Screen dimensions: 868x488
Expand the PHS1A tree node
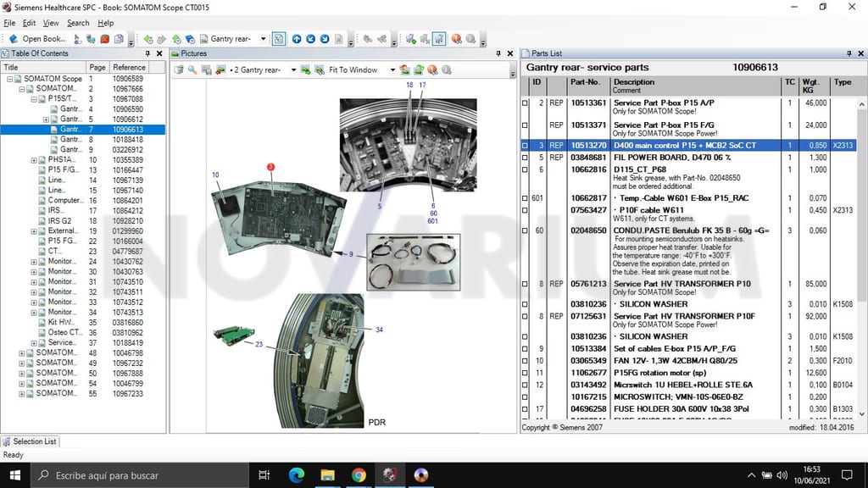point(34,160)
